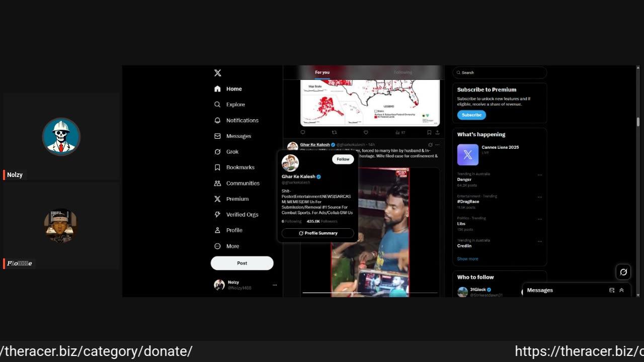644x362 pixels.
Task: Open the 6 Following count link
Action: [292, 221]
